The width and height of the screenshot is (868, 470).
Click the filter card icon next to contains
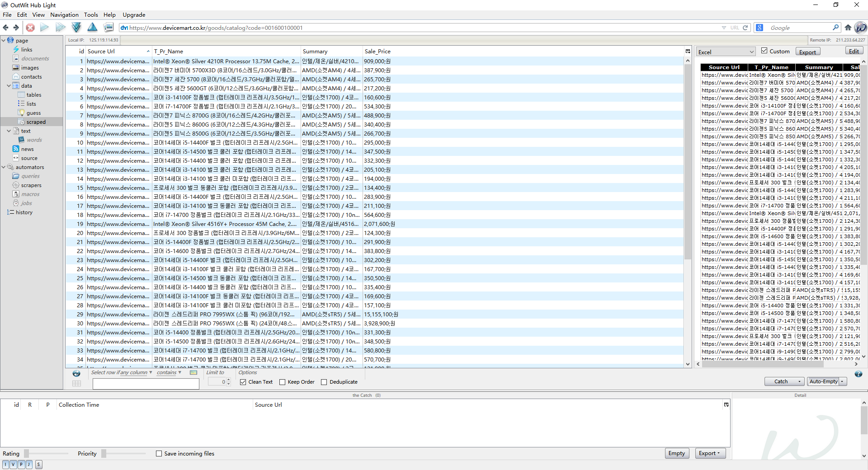[x=193, y=372]
